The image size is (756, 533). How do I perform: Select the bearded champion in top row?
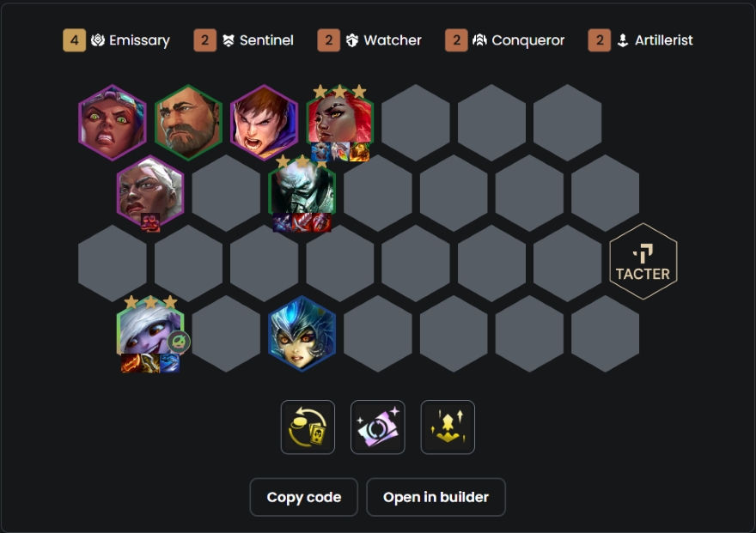[188, 122]
